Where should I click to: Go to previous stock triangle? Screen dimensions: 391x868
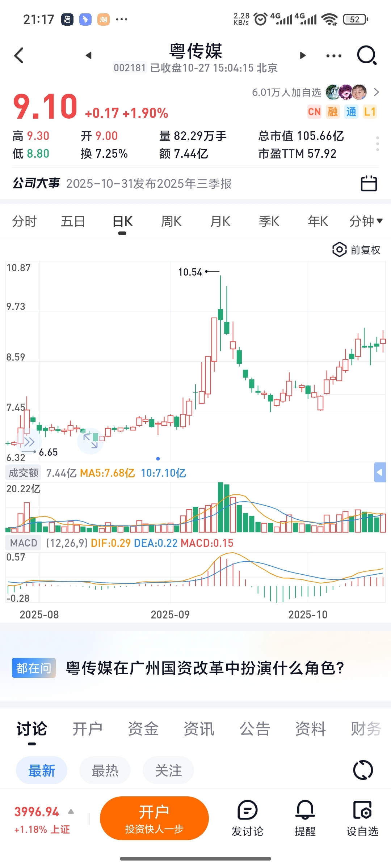coord(89,55)
